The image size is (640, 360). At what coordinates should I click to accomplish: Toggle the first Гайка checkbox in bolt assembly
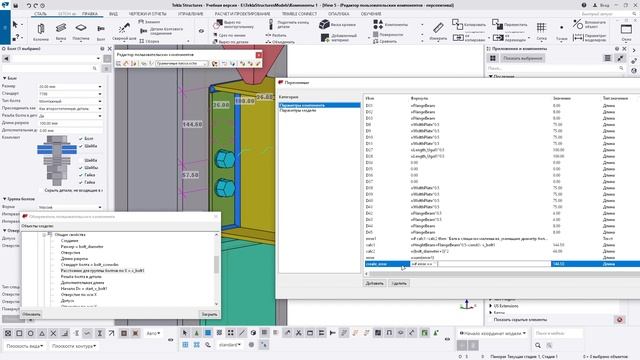click(81, 175)
